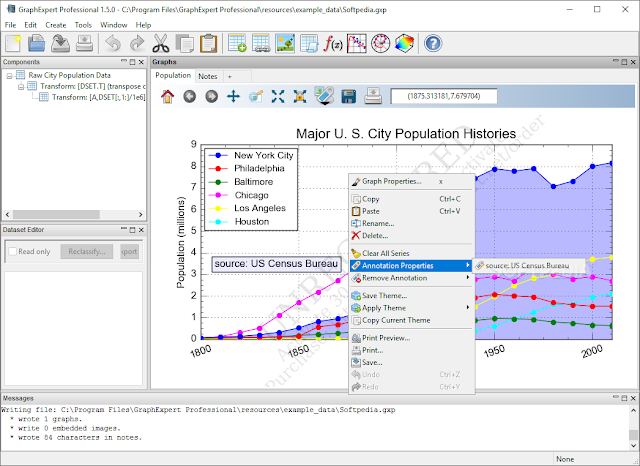
Task: Open the Edit menu
Action: tap(31, 25)
